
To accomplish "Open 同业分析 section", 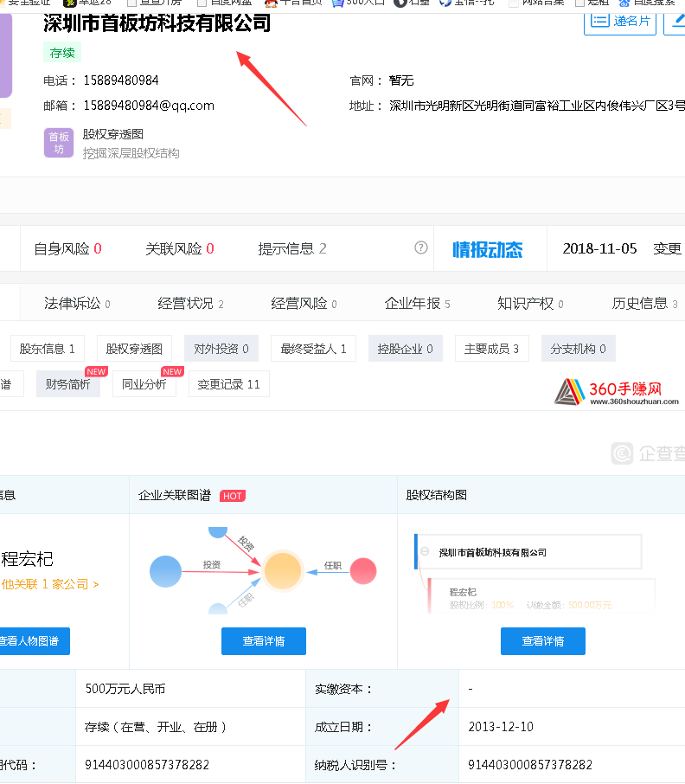I will pos(144,384).
